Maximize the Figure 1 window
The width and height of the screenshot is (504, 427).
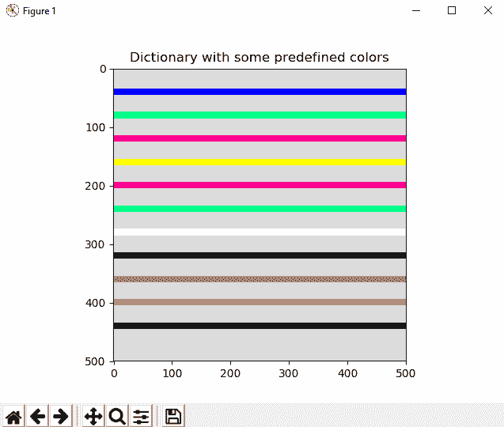(452, 10)
